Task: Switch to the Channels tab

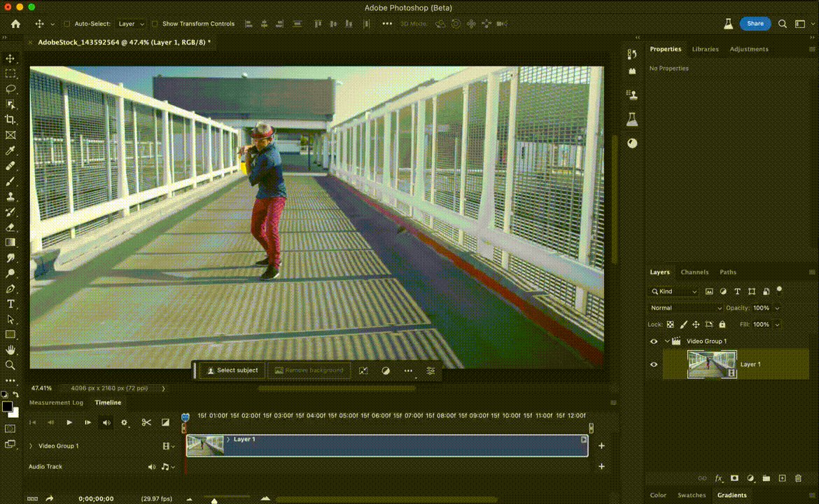Action: (x=694, y=272)
